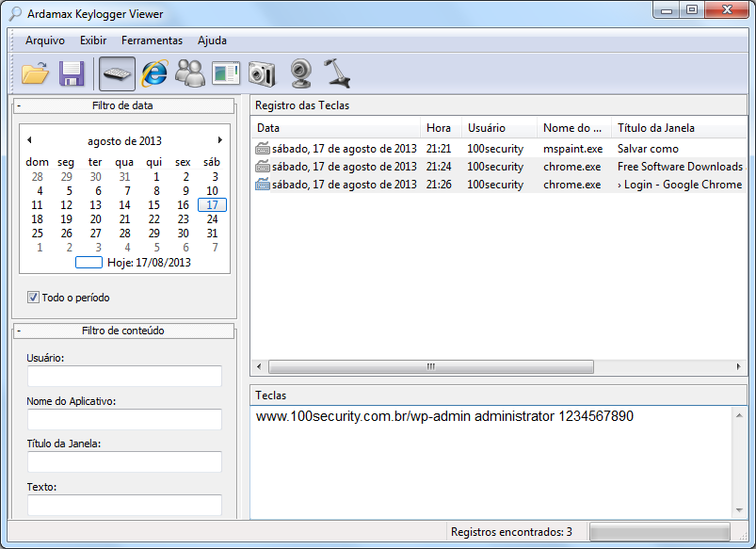The height and width of the screenshot is (549, 756).
Task: Click down arrow in Teclas scrollbar
Action: click(x=739, y=510)
